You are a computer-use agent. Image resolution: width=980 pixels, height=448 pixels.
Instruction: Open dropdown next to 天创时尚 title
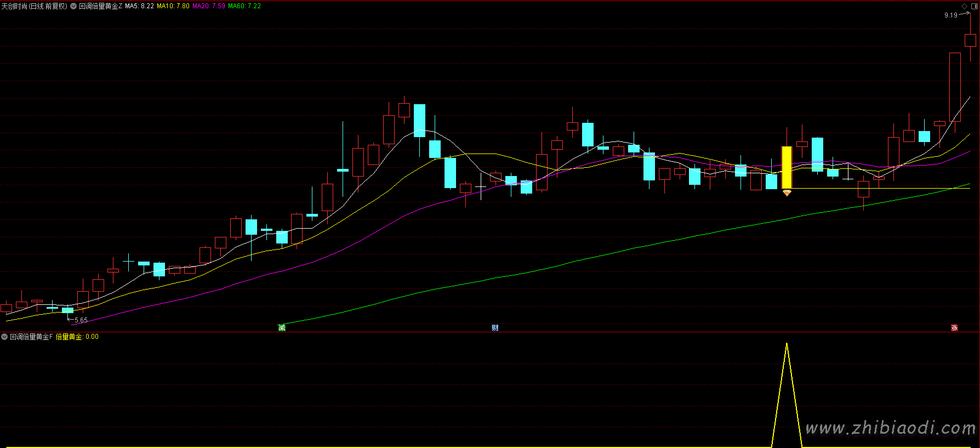click(73, 6)
